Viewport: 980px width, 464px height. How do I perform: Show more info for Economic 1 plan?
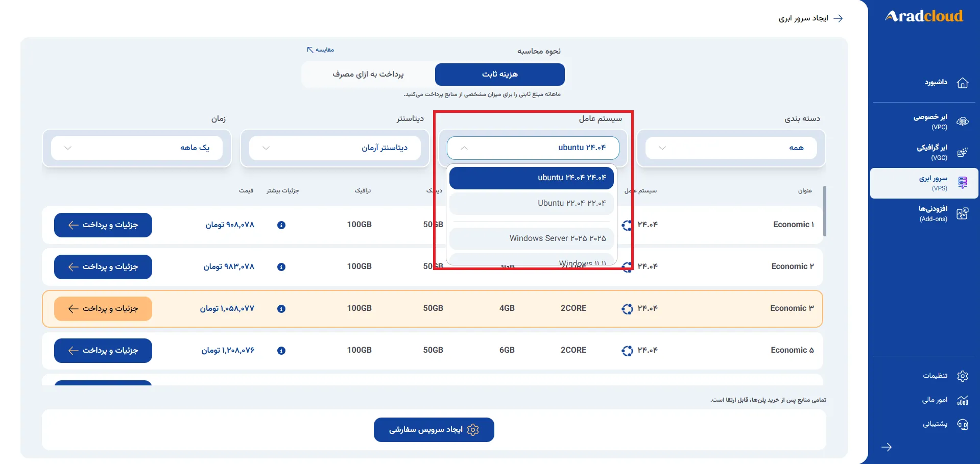click(x=281, y=225)
